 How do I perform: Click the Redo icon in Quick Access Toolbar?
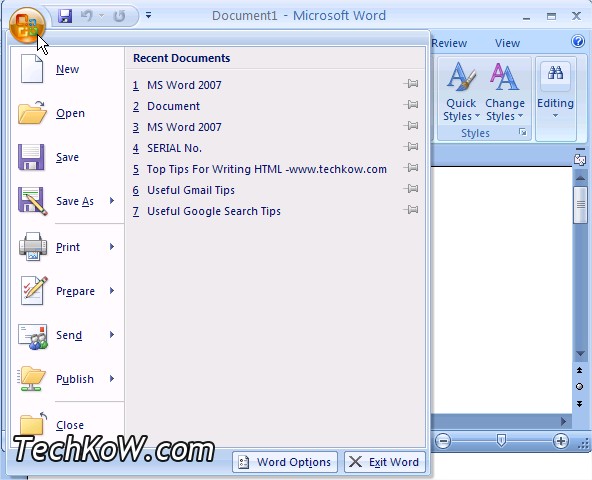[x=119, y=16]
